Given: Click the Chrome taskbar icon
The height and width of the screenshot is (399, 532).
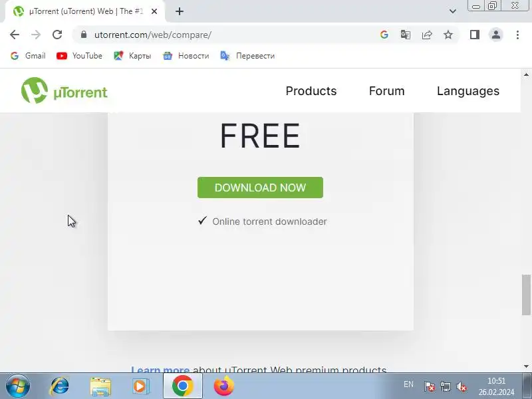Looking at the screenshot, I should [x=182, y=386].
